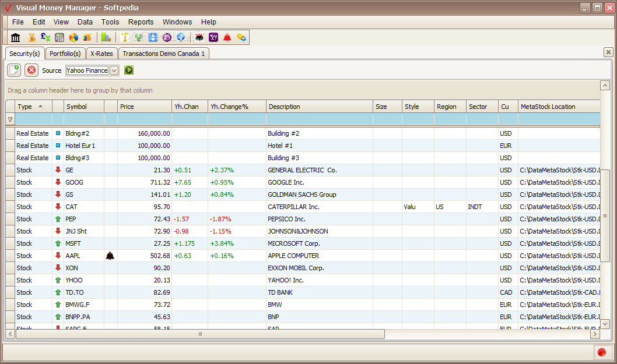Open Transactions Demo Canada 1 tab
617x364 pixels.
[164, 54]
